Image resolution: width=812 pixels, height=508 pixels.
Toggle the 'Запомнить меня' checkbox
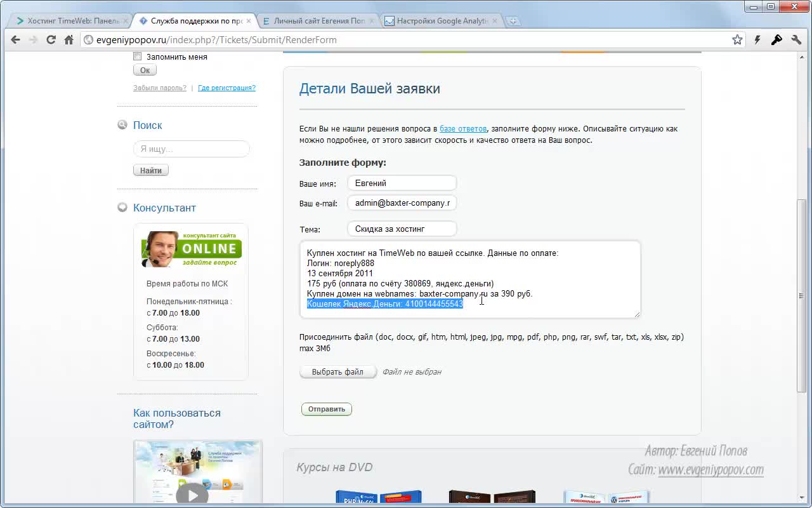tap(137, 57)
